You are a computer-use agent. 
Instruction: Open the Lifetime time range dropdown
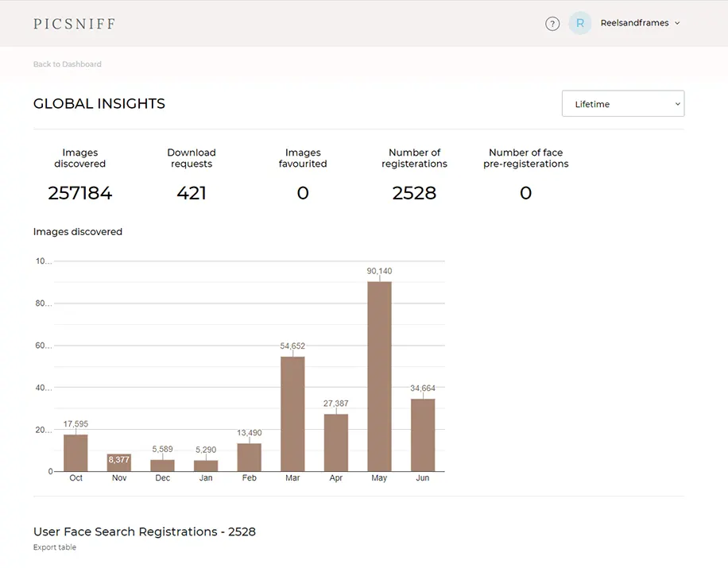(x=622, y=104)
